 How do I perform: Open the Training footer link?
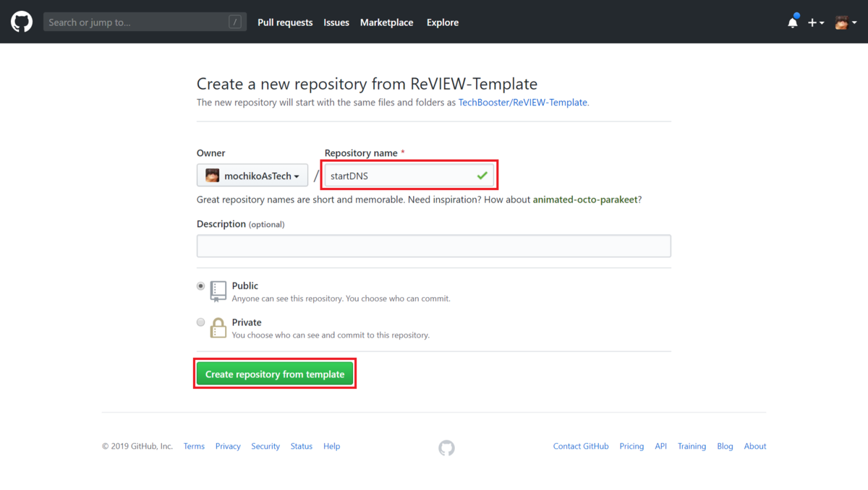click(692, 447)
